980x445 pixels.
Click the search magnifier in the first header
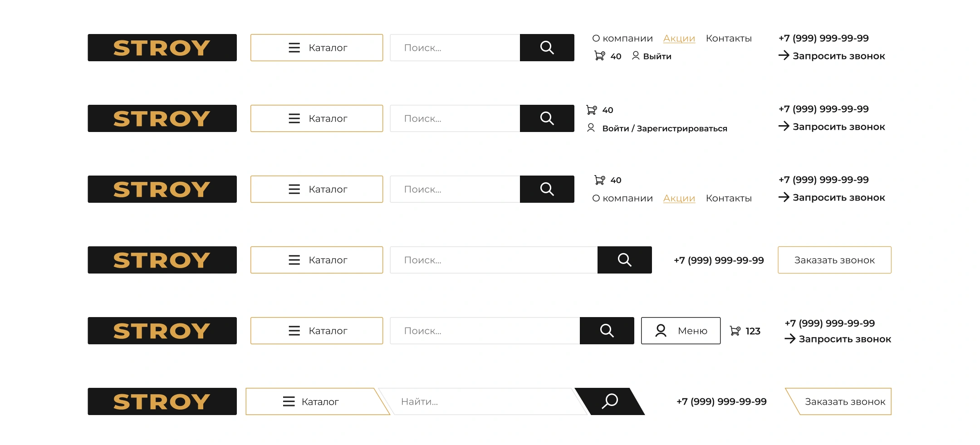coord(547,48)
